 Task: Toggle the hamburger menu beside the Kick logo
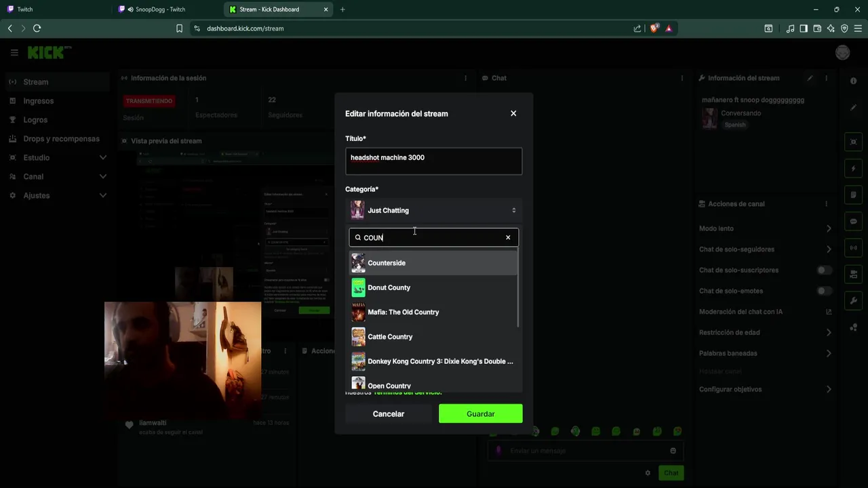click(14, 52)
